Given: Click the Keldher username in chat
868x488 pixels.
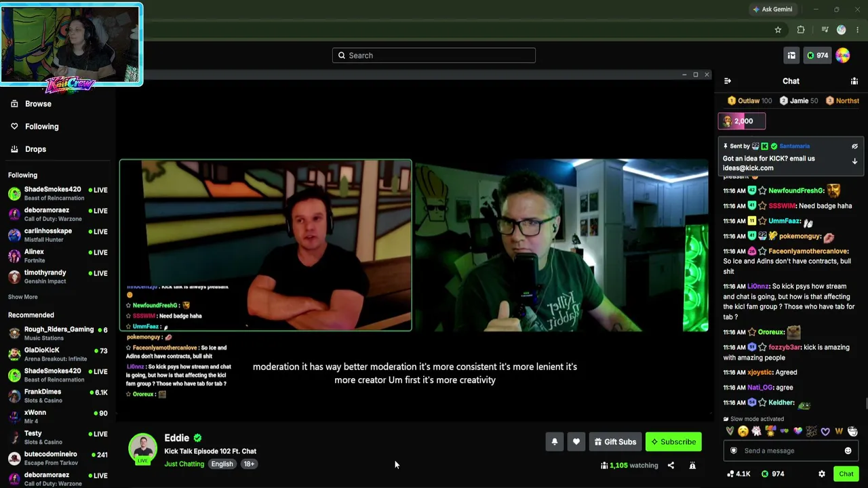Looking at the screenshot, I should pos(781,403).
